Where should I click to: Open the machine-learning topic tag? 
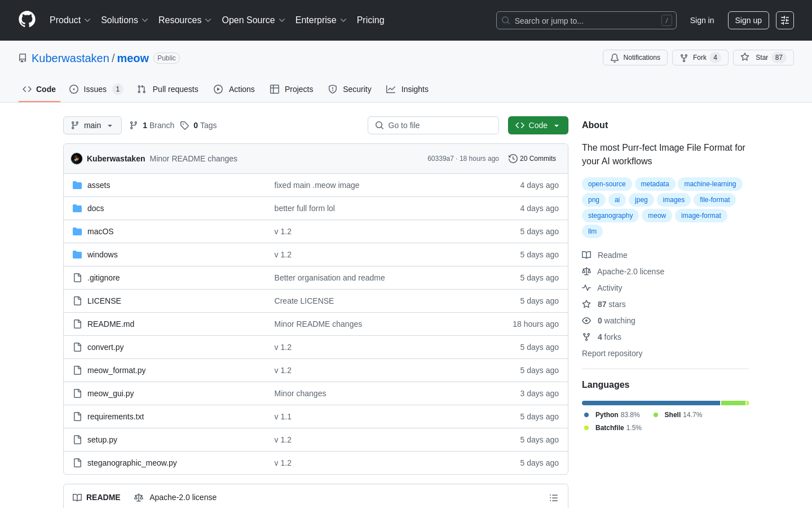click(x=710, y=184)
